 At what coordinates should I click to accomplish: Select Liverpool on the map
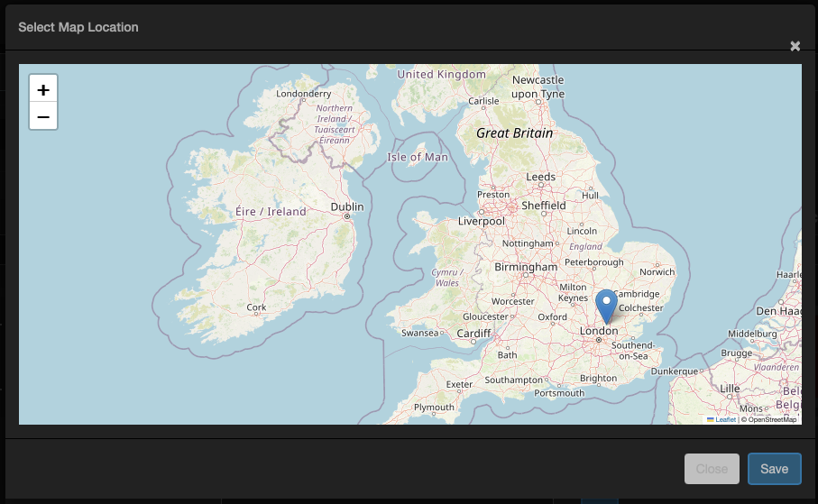(x=481, y=221)
